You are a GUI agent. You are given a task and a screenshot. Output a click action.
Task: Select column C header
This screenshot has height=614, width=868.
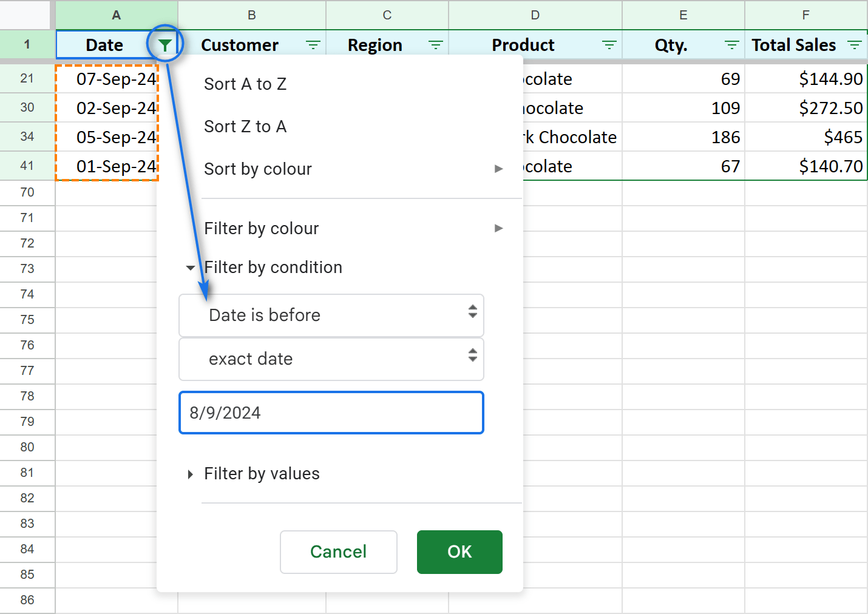pyautogui.click(x=387, y=15)
